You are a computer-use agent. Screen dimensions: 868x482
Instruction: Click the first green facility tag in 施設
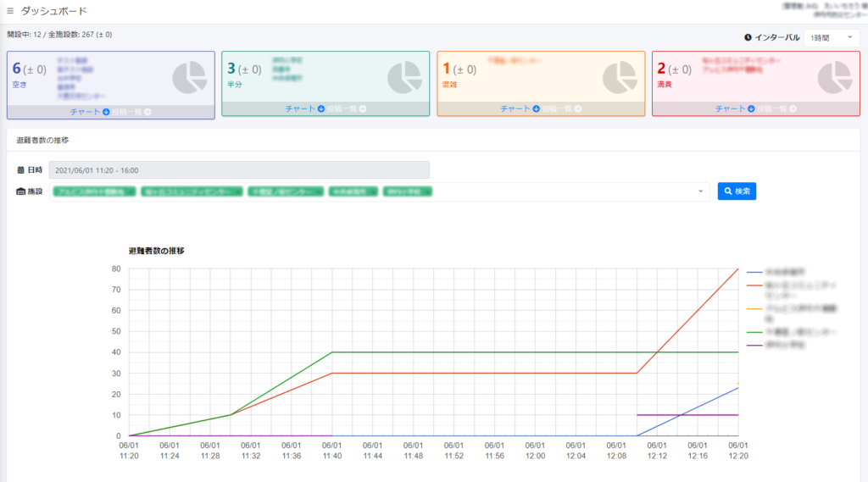click(x=94, y=191)
